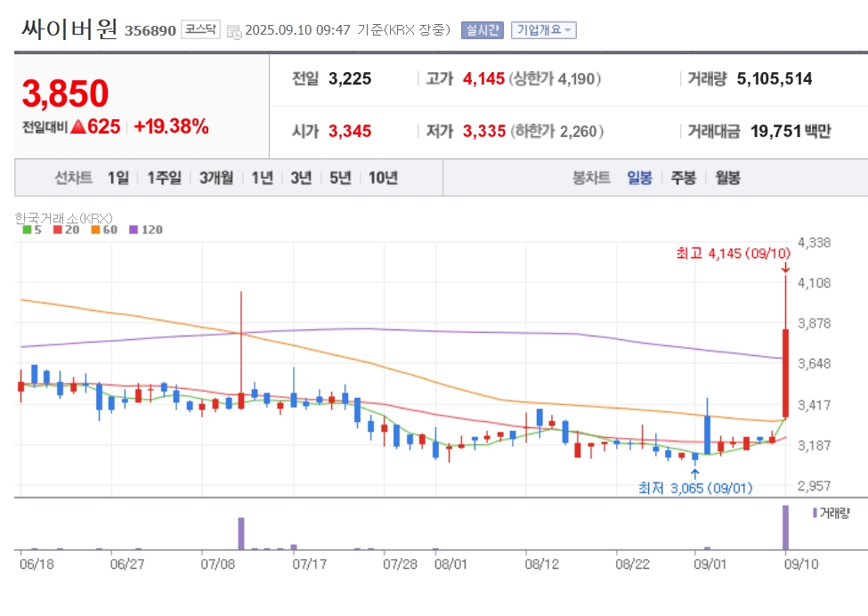Click the 싸이버원 stock name heading

pos(69,28)
